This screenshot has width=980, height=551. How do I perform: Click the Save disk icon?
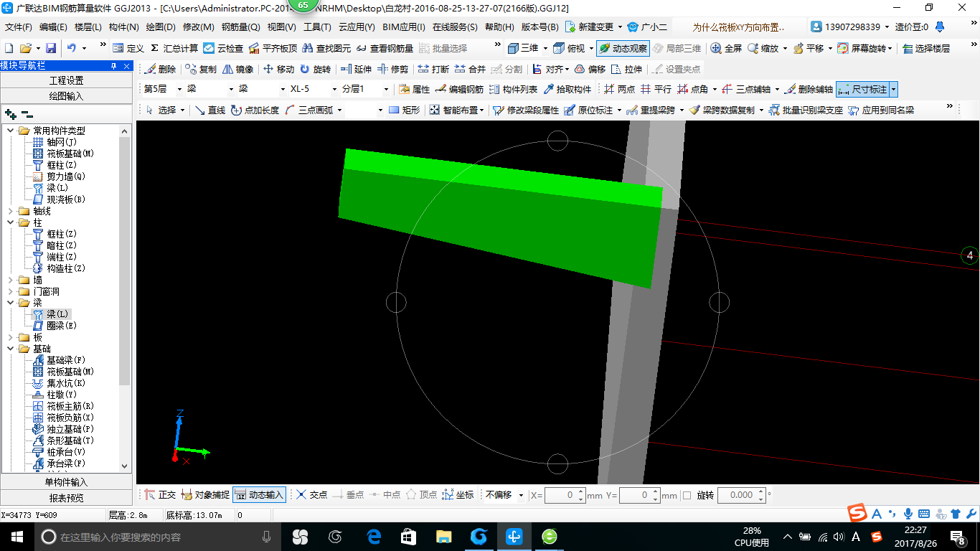[51, 48]
